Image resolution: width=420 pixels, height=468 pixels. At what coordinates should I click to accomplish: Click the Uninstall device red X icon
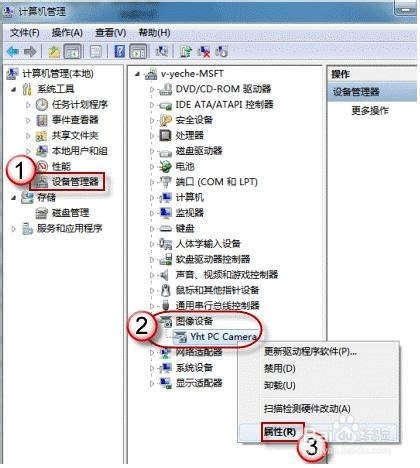coord(204,52)
